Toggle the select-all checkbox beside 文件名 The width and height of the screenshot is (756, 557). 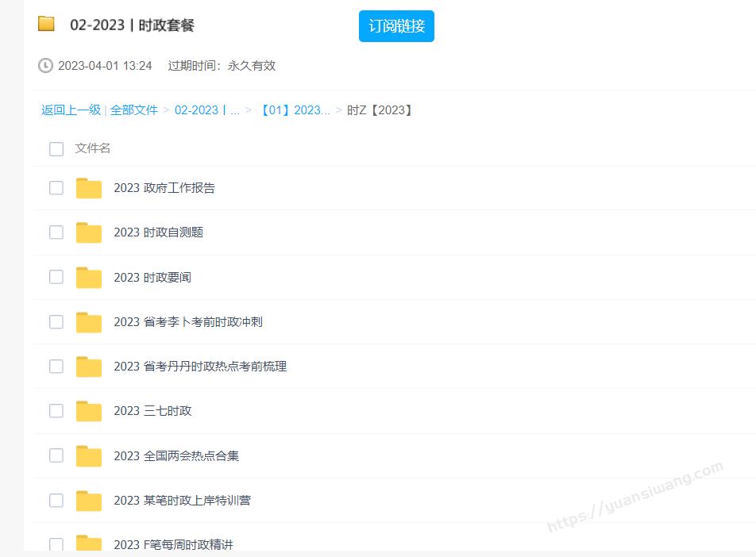pos(56,149)
